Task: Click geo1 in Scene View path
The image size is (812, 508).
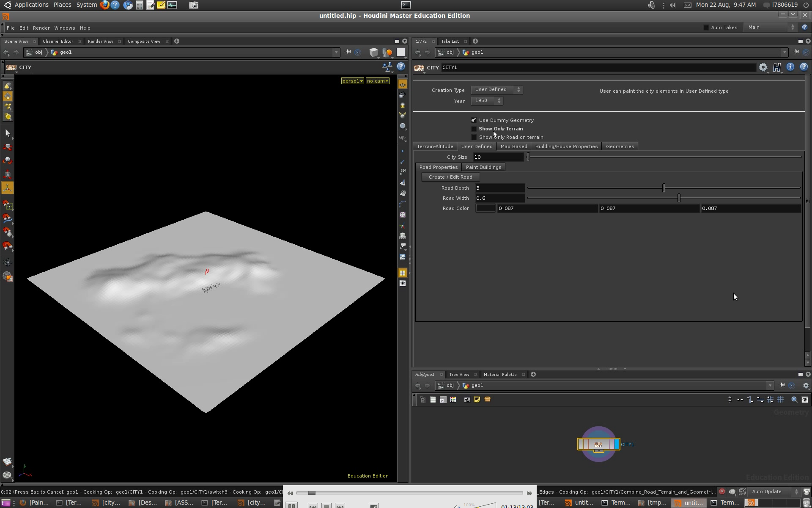Action: coord(66,52)
